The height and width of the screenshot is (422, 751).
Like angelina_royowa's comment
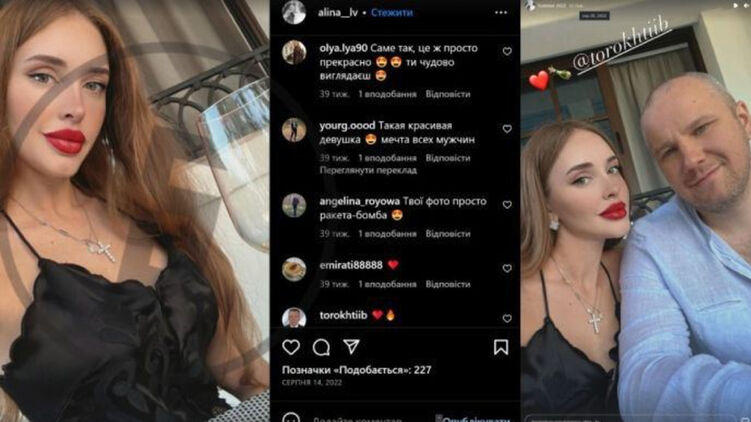pyautogui.click(x=507, y=205)
